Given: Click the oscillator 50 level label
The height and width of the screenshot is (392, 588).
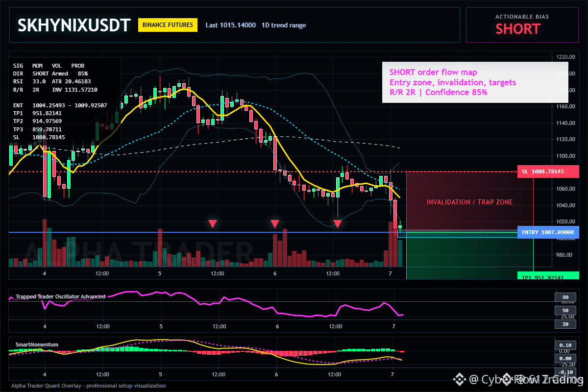Looking at the screenshot, I should tap(565, 311).
